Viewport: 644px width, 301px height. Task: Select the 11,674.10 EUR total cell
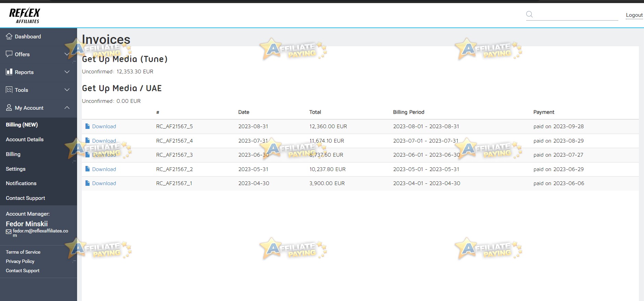[327, 141]
